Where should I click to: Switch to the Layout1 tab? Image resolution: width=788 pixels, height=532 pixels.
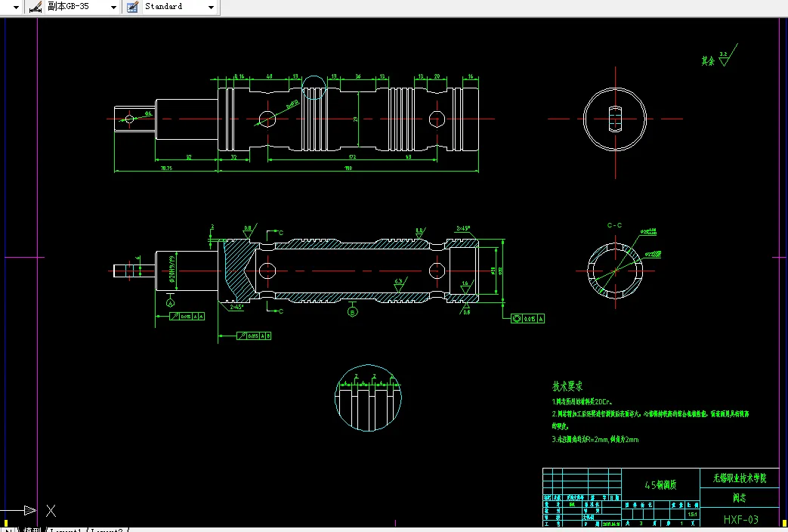pyautogui.click(x=66, y=529)
